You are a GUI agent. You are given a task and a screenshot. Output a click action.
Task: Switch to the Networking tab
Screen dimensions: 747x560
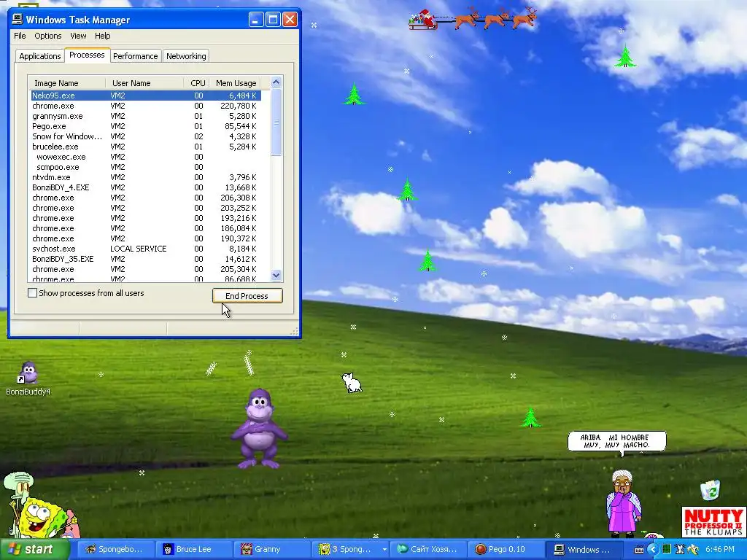[x=186, y=56]
